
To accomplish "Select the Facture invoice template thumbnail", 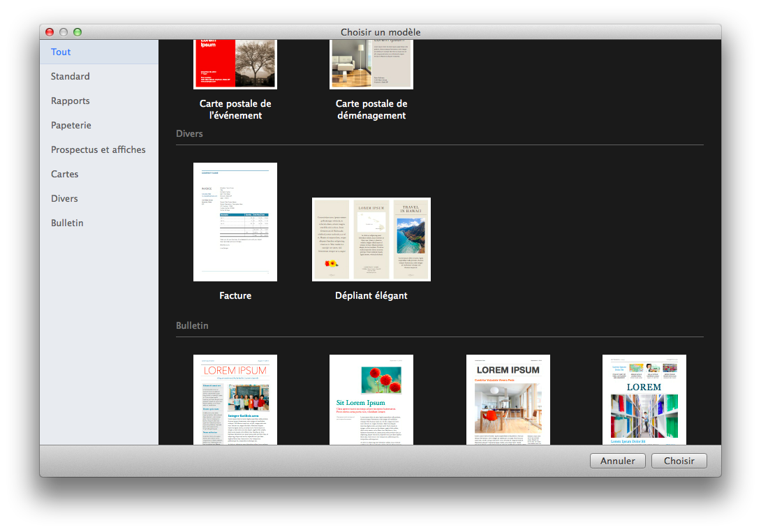I will click(235, 222).
